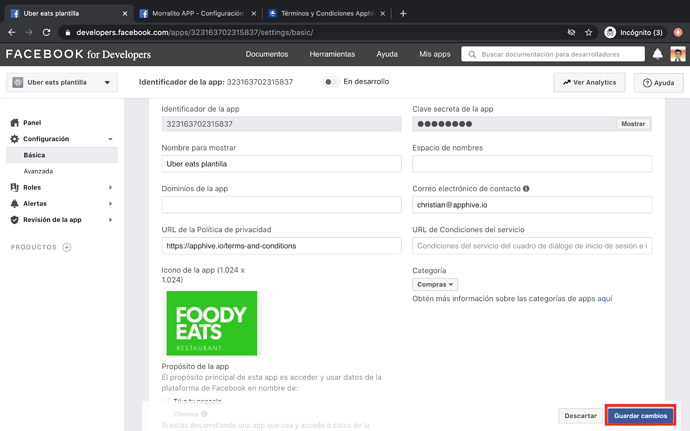Viewport: 690px width, 431px height.
Task: Click Mostrar to reveal app secret
Action: pos(632,124)
